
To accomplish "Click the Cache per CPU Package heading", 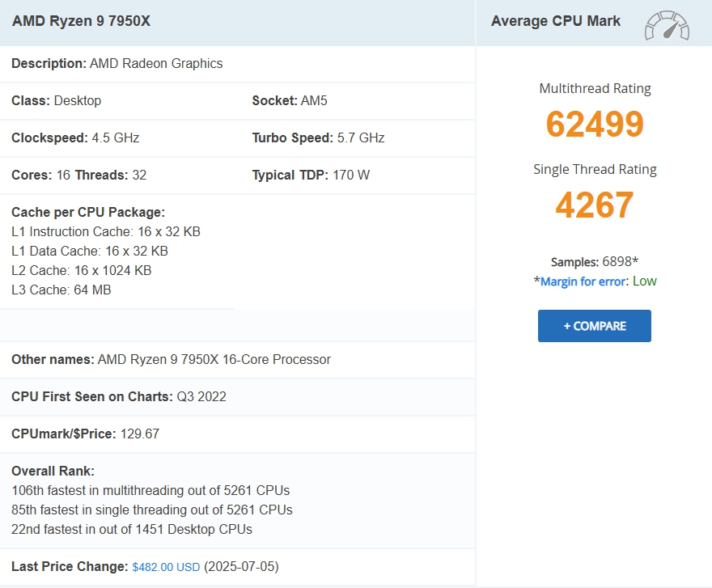I will pyautogui.click(x=88, y=213).
